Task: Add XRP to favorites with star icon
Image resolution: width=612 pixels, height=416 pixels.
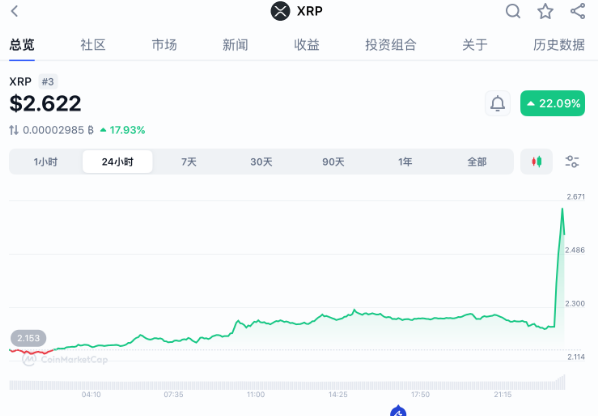Action: 545,12
